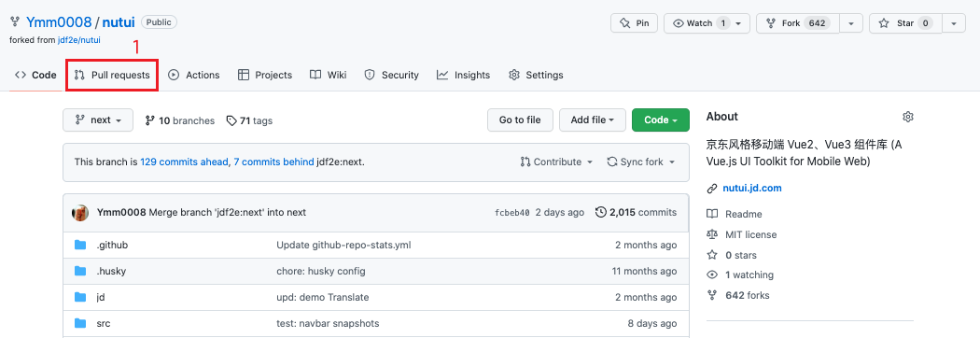
Task: Open the jd folder
Action: (101, 298)
